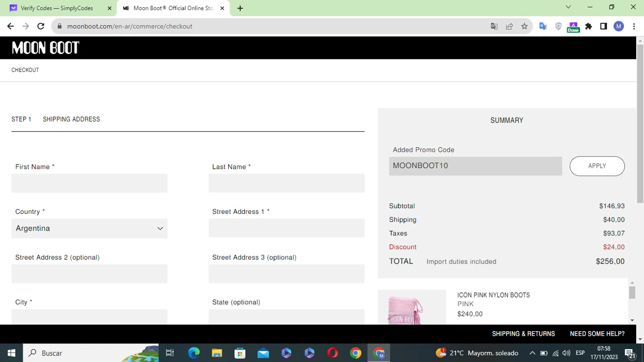Viewport: 644px width, 362px height.
Task: Click the State optional field
Action: [x=286, y=317]
